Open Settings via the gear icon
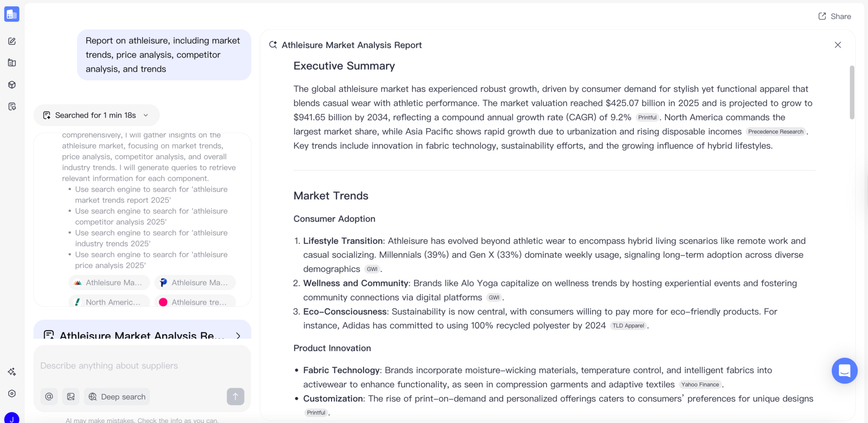868x423 pixels. point(12,394)
